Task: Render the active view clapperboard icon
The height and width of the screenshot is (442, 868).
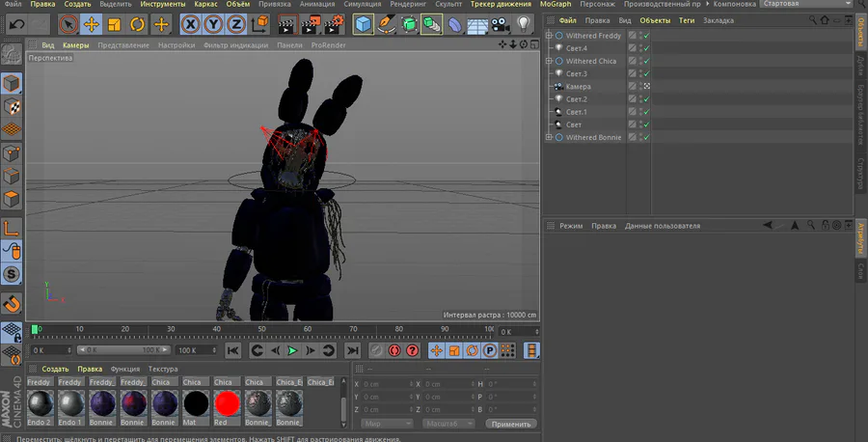Action: [x=287, y=24]
